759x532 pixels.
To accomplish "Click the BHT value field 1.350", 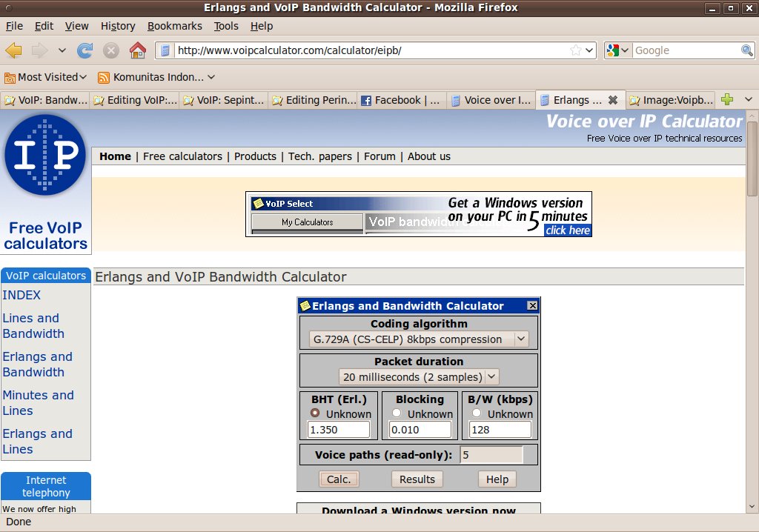I will pos(338,429).
